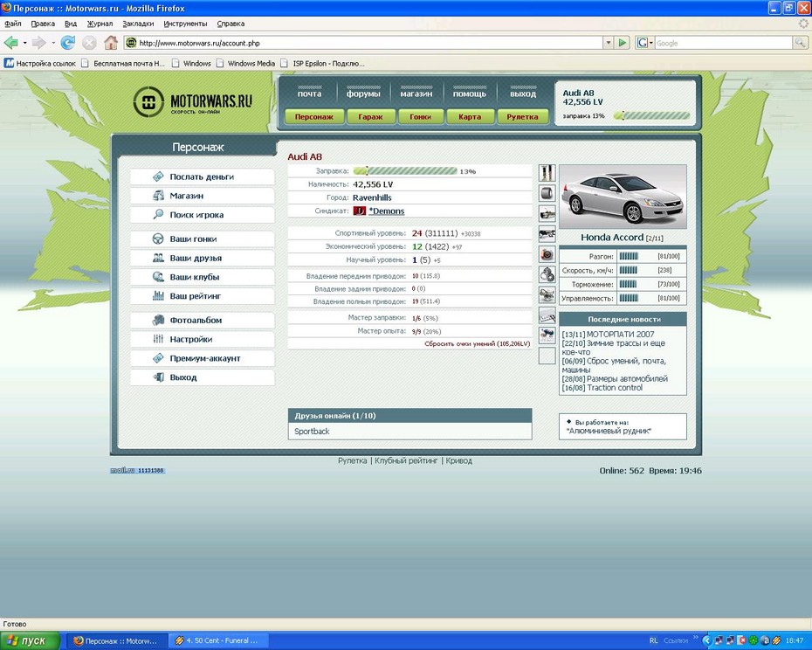
Task: Open Поиск игрока in the sidebar
Action: (203, 215)
